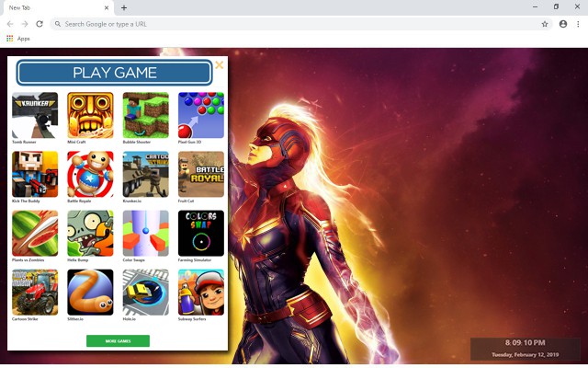Click the 'Krunker.io' caption text

pos(132,201)
